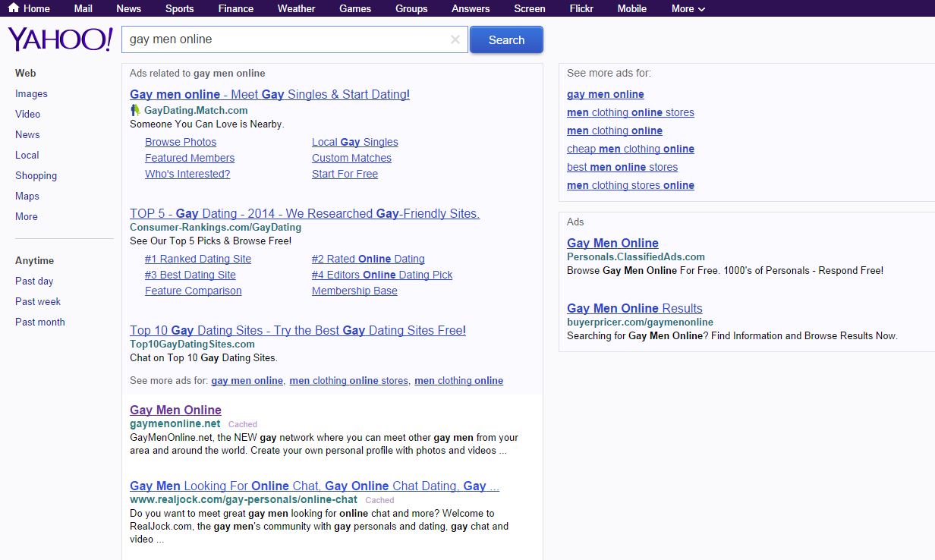This screenshot has width=935, height=560.
Task: Open Flickr from the top navigation bar
Action: [581, 8]
